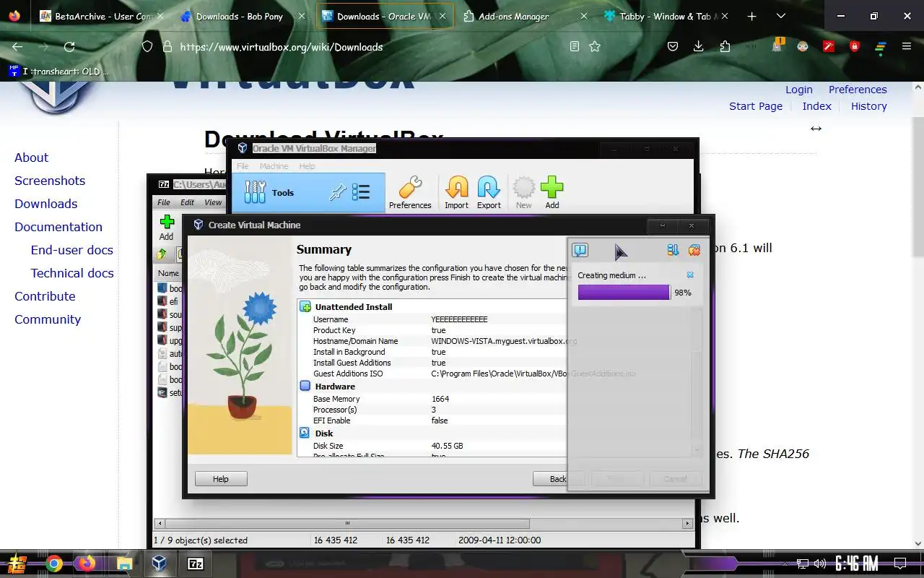
Task: Open the About link in sidebar
Action: [x=31, y=158]
